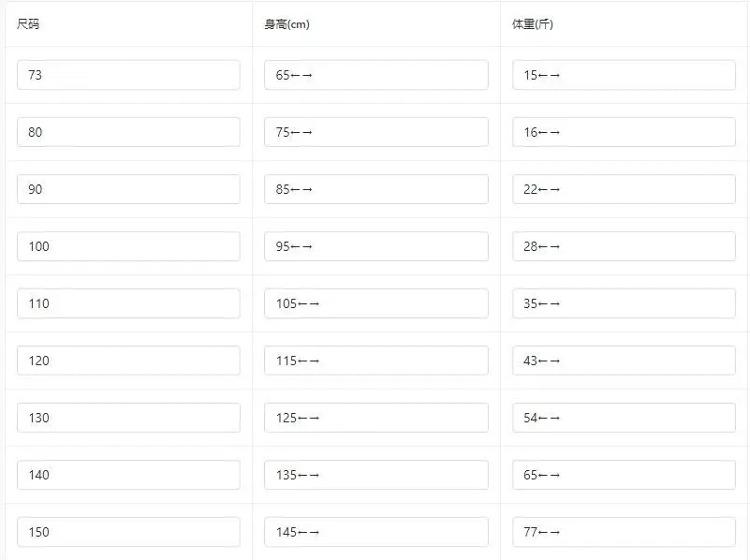The height and width of the screenshot is (560, 750).
Task: Click the size box showing 100
Action: tap(128, 246)
